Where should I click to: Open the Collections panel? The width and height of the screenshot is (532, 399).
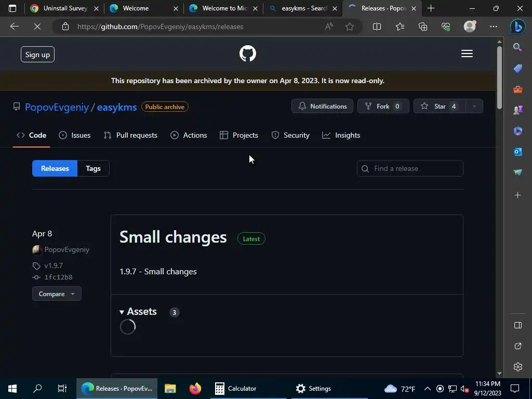click(x=423, y=26)
